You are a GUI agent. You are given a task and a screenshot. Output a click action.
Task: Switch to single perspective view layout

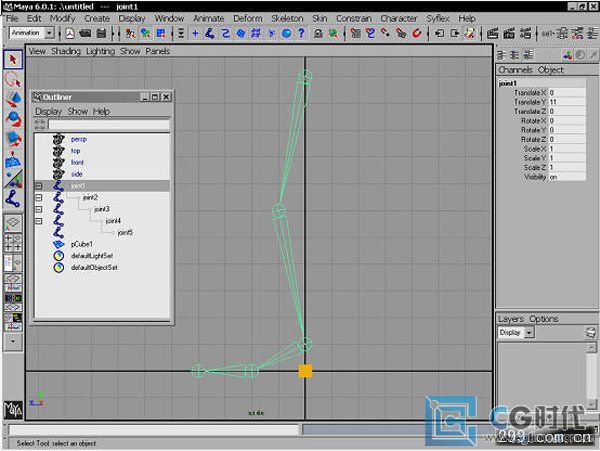(13, 223)
